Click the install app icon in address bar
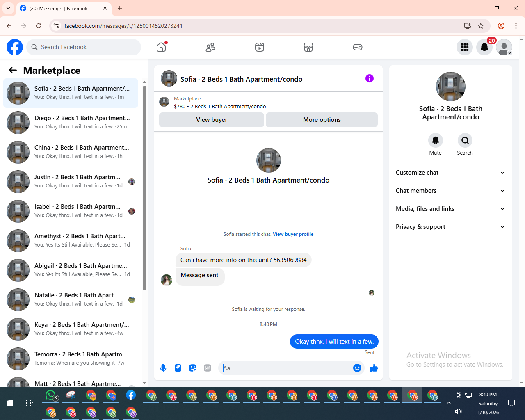 pyautogui.click(x=468, y=26)
